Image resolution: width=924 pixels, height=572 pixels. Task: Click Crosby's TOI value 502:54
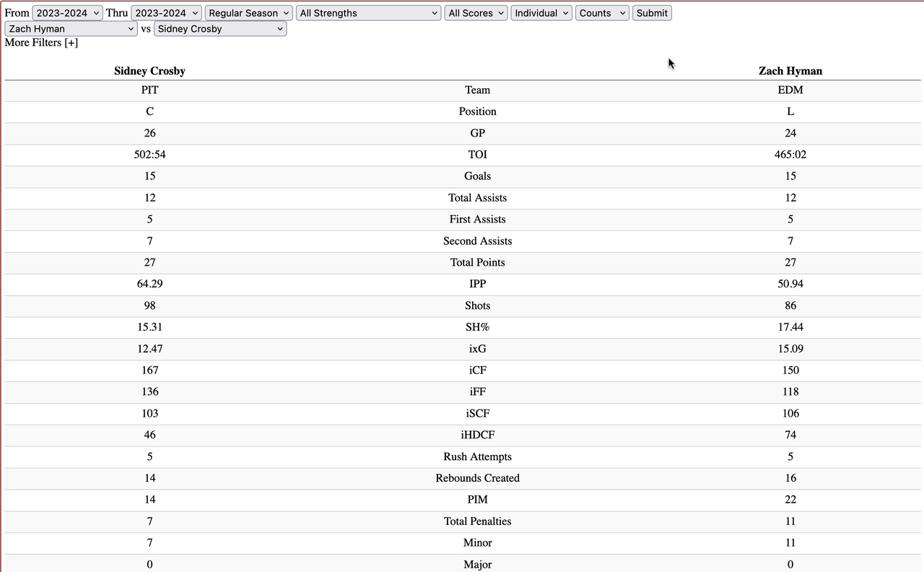[x=149, y=155]
